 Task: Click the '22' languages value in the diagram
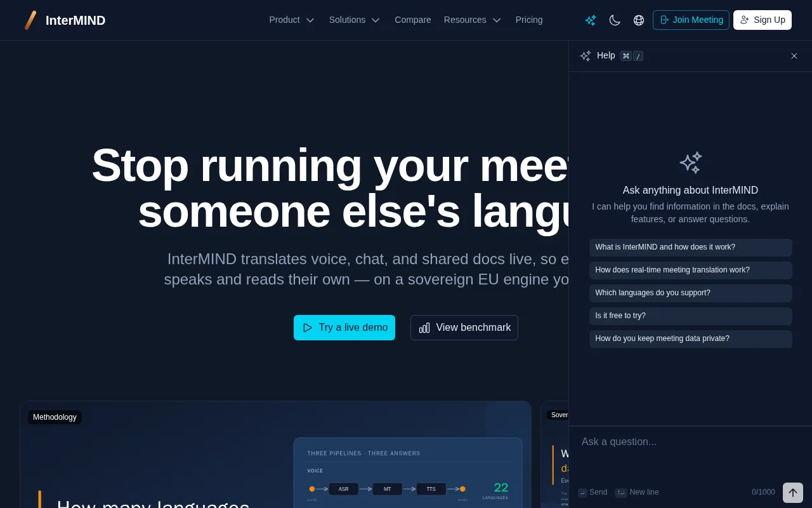(501, 488)
